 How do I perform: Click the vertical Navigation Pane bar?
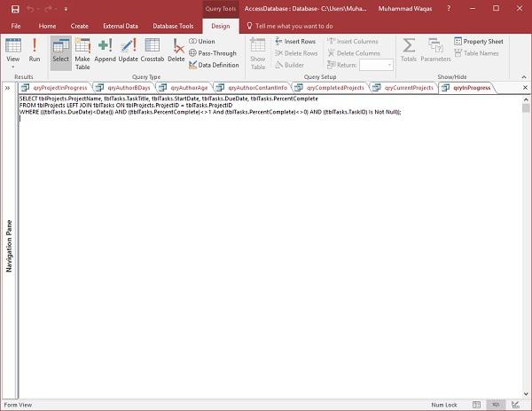click(x=9, y=246)
